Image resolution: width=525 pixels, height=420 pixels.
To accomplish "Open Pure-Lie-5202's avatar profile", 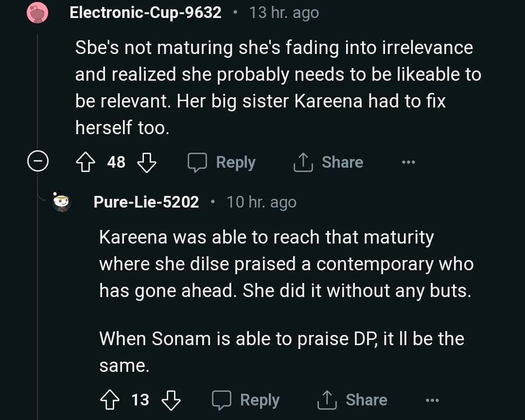I will (62, 202).
